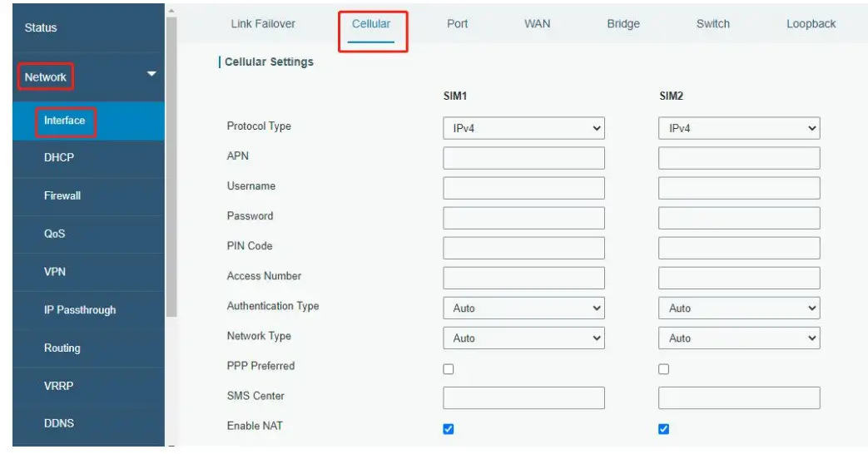Open SIM1 Protocol Type dropdown
The image size is (868, 454).
523,128
